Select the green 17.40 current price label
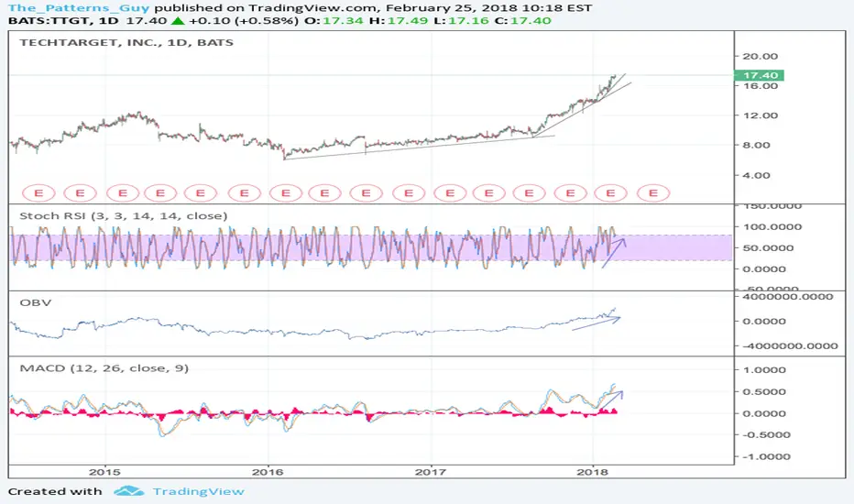 pos(760,75)
